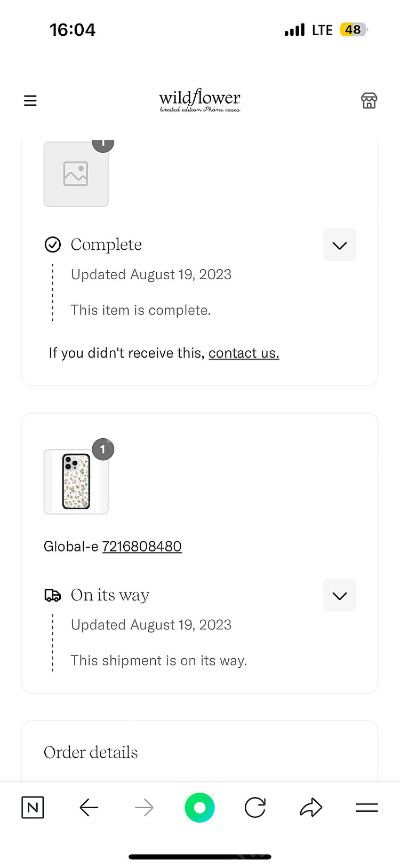Screen dimensions: 400x868
Task: Select the Order details section heading
Action: (91, 752)
